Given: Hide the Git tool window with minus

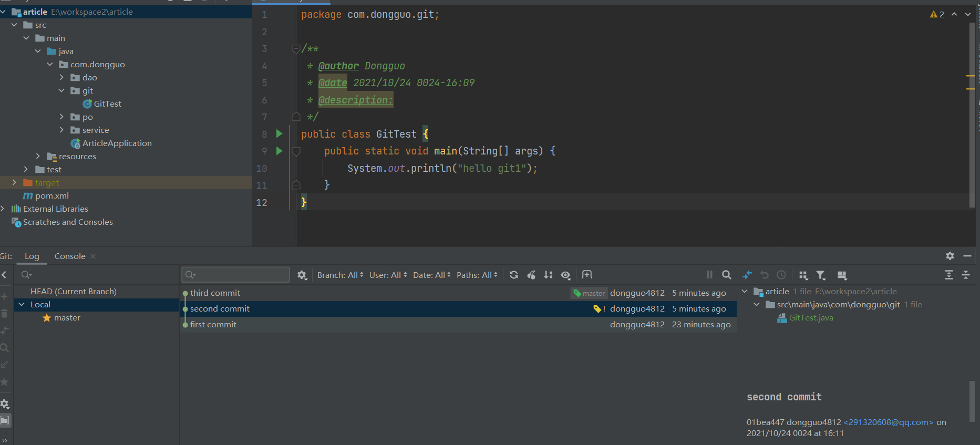Looking at the screenshot, I should [x=967, y=256].
